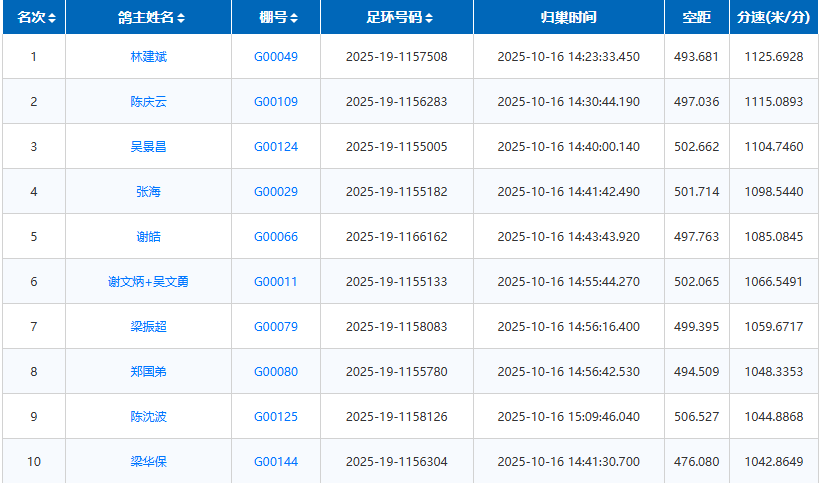This screenshot has width=819, height=483.
Task: Click loft number link G00124
Action: coord(275,147)
